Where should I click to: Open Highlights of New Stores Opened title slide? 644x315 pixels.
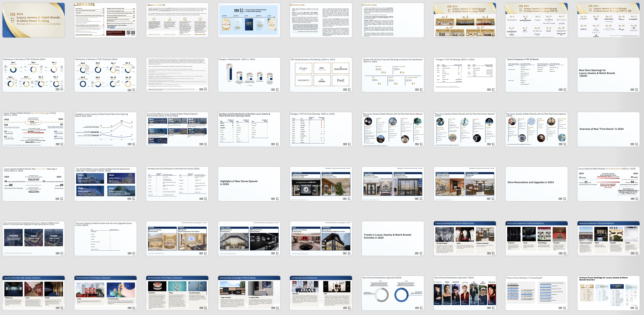[249, 184]
